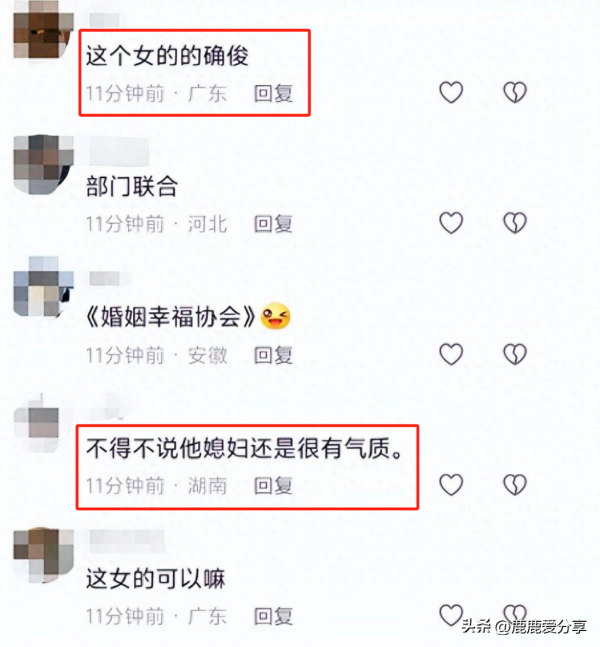600x647 pixels.
Task: Like the 这女的可以嘛 comment
Action: (x=451, y=615)
